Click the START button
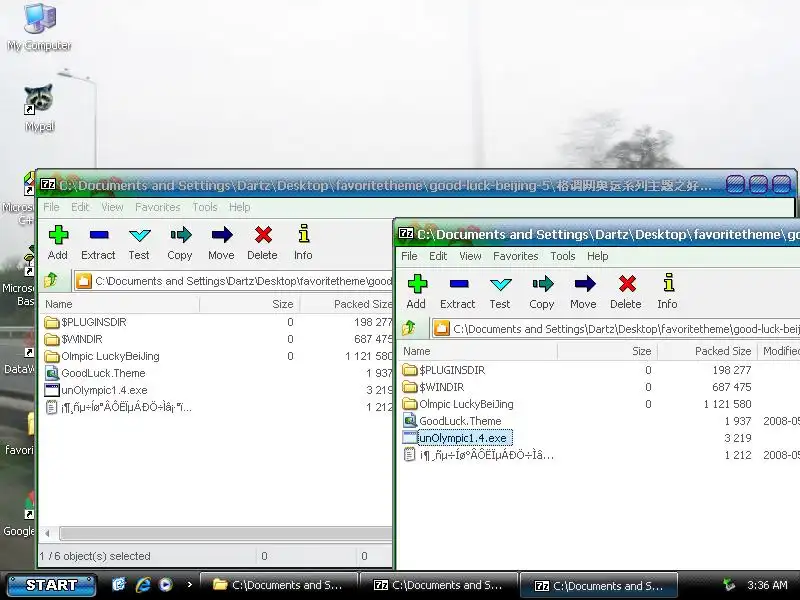800x600 pixels. tap(52, 585)
